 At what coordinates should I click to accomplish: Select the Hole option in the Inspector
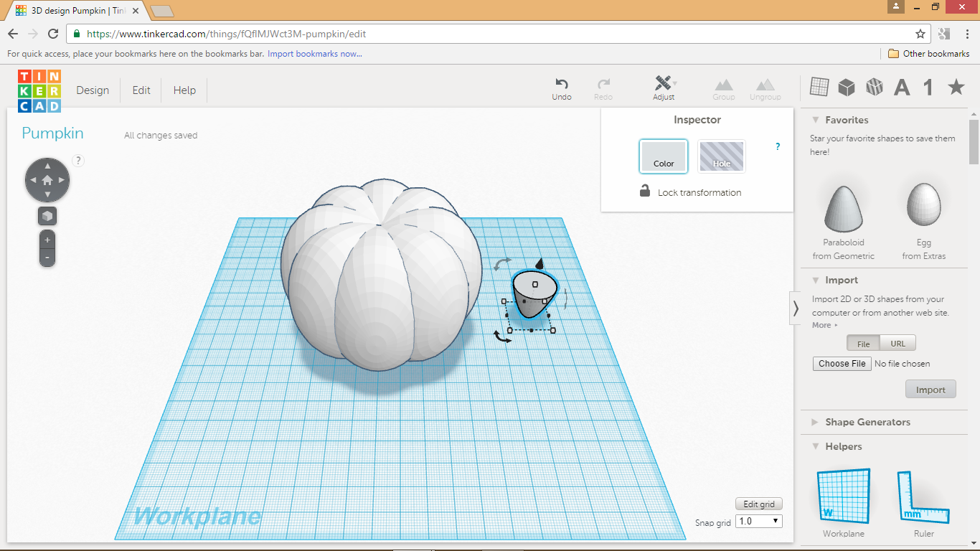[721, 156]
